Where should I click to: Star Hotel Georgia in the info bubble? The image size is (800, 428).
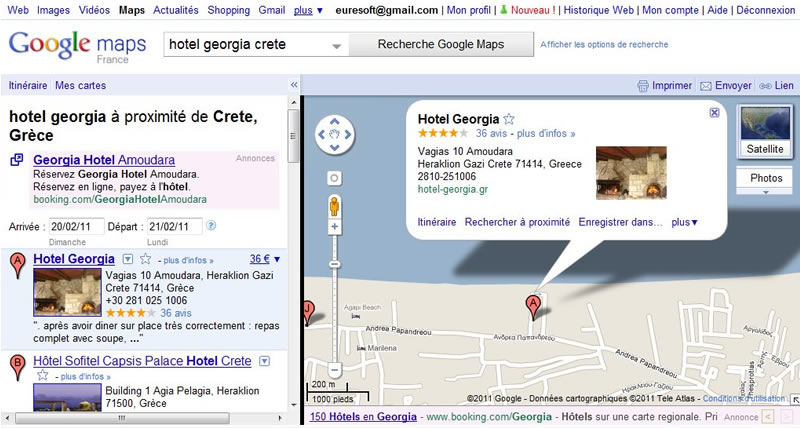(509, 119)
